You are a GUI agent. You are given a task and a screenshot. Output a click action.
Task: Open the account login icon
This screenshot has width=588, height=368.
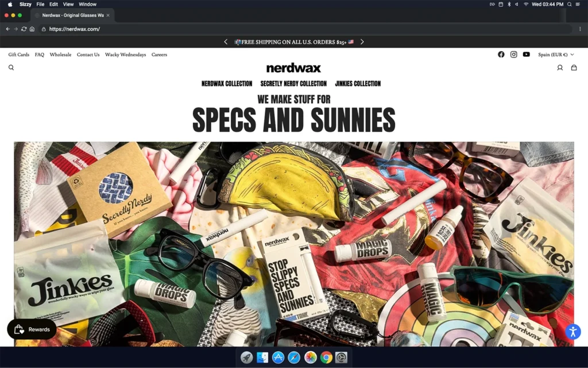560,68
